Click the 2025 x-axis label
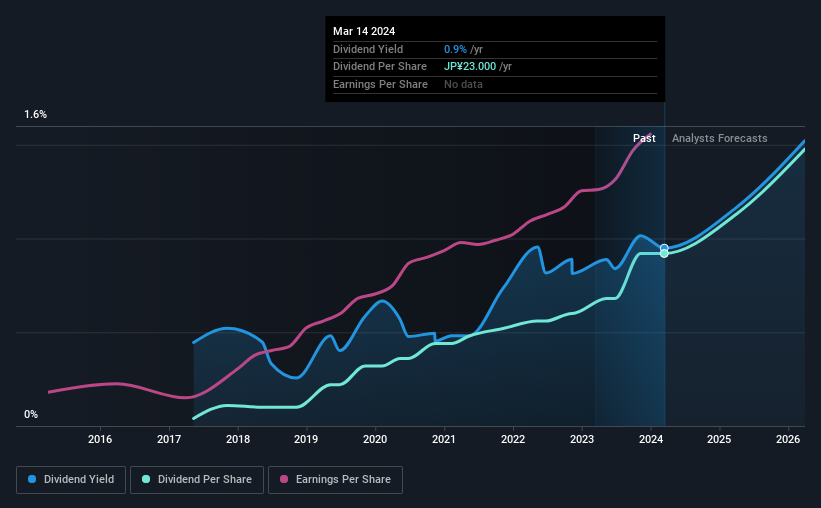 point(719,439)
